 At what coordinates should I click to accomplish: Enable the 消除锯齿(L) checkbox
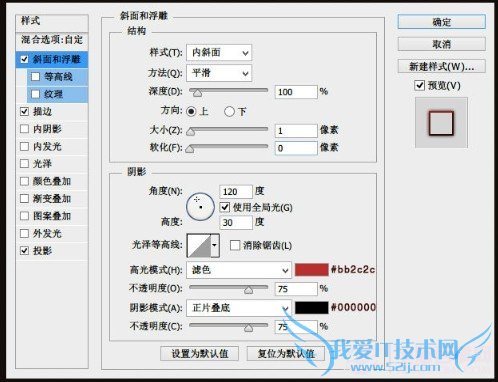coord(235,245)
